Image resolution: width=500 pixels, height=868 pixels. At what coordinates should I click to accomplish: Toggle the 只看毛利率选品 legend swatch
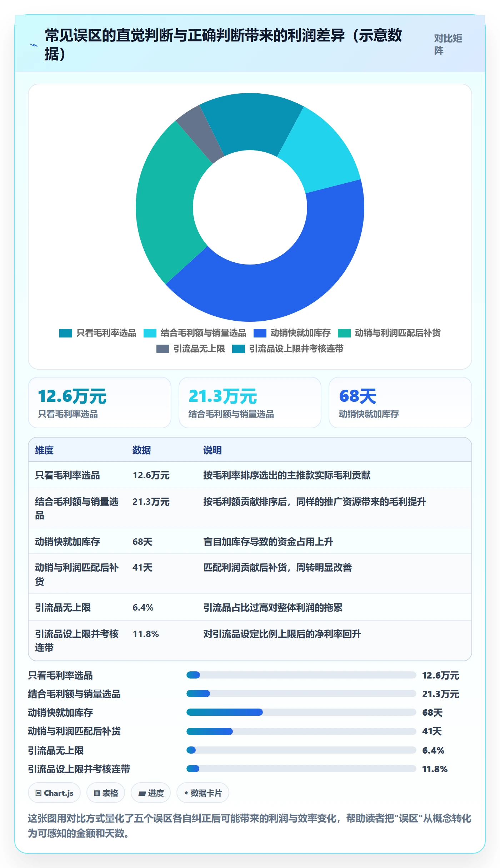66,333
